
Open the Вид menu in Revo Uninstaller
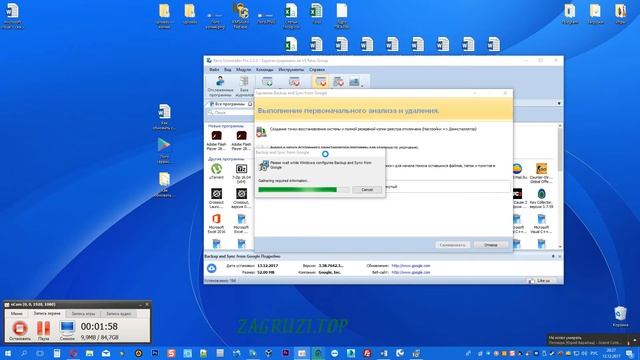click(228, 70)
